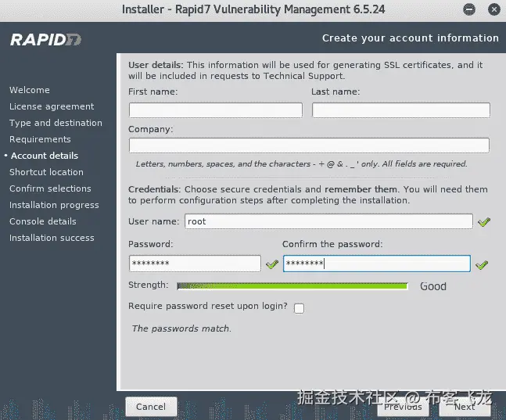Viewport: 506px width, 420px height.
Task: Click the password Strength bar
Action: (292, 286)
